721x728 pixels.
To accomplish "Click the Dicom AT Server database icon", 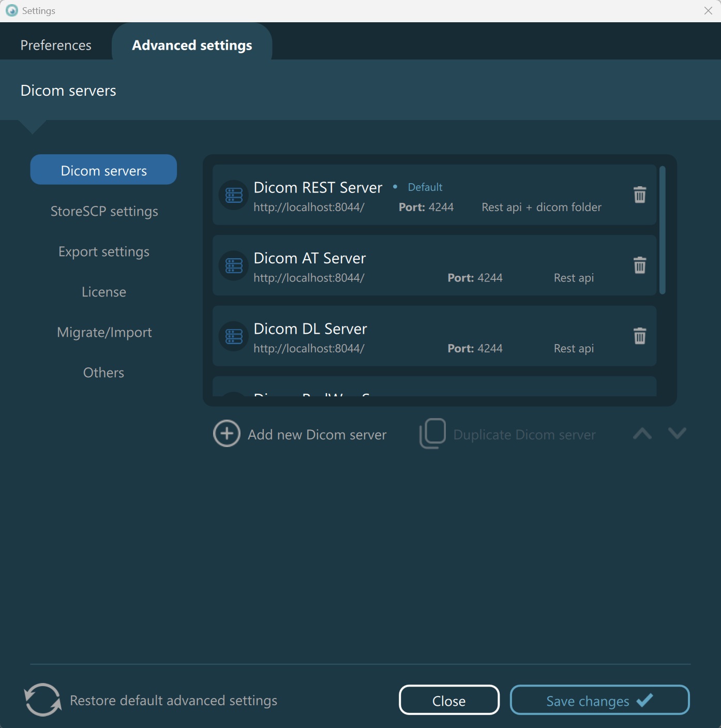I will pyautogui.click(x=234, y=266).
